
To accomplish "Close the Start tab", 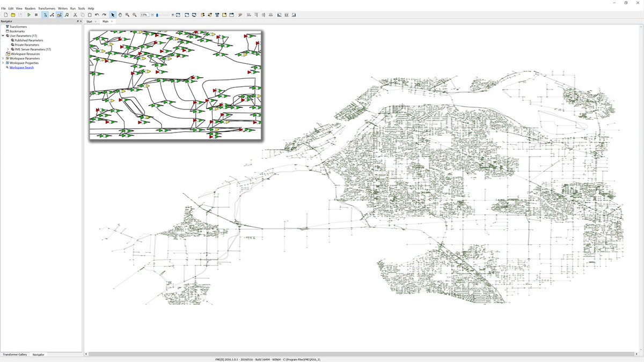I will tap(96, 21).
